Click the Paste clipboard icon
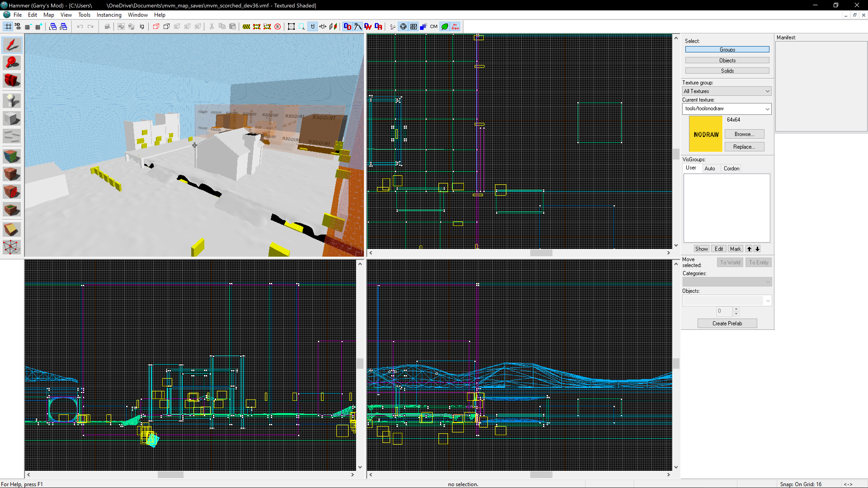868x488 pixels. point(233,27)
